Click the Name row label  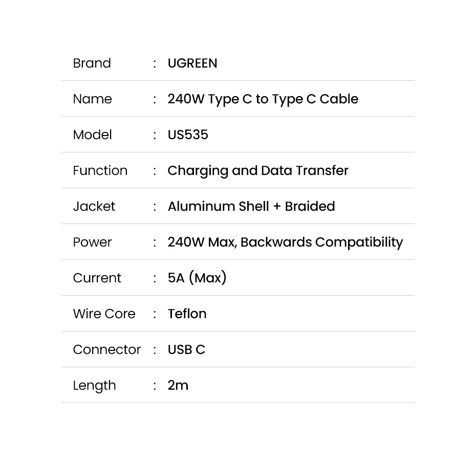[92, 99]
